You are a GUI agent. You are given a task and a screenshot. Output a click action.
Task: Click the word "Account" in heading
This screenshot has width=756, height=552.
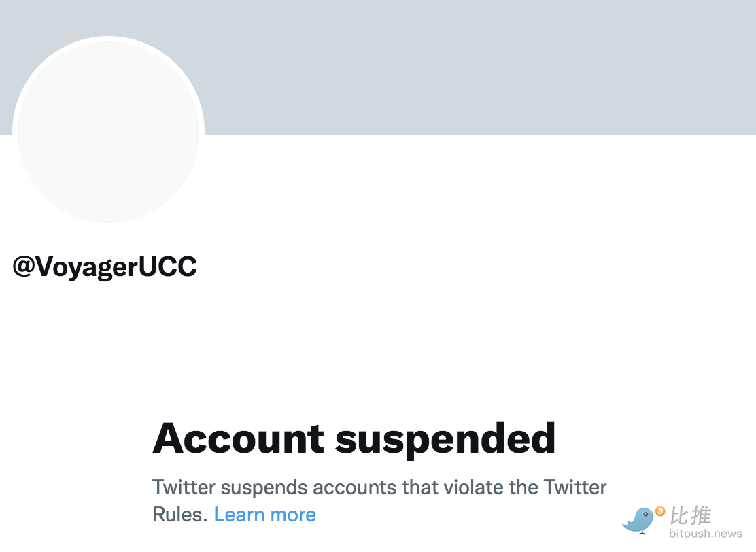[x=238, y=438]
